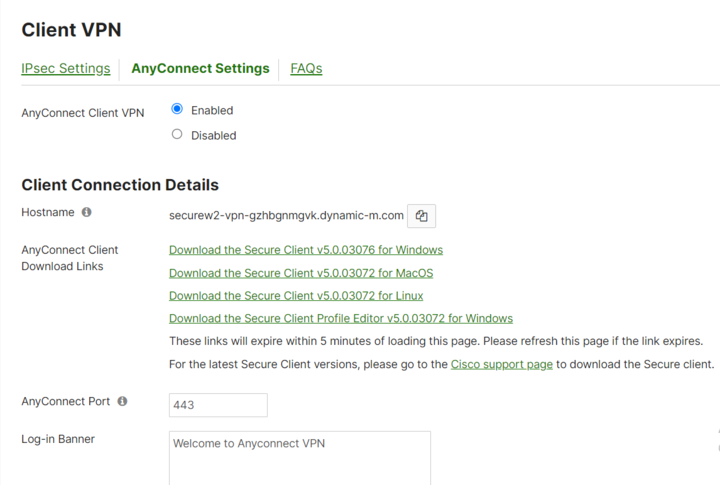The width and height of the screenshot is (720, 485).
Task: Click the Client Connection Details heading
Action: tap(120, 185)
